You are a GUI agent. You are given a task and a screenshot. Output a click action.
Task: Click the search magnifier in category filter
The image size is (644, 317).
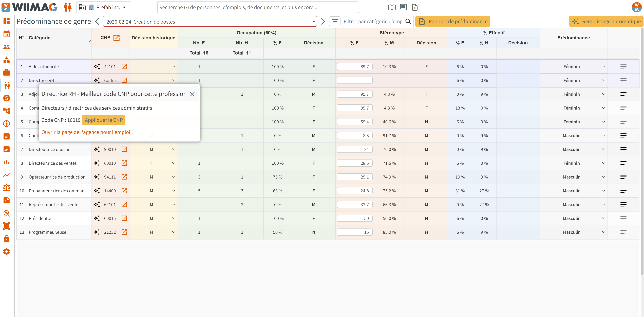[x=408, y=22]
